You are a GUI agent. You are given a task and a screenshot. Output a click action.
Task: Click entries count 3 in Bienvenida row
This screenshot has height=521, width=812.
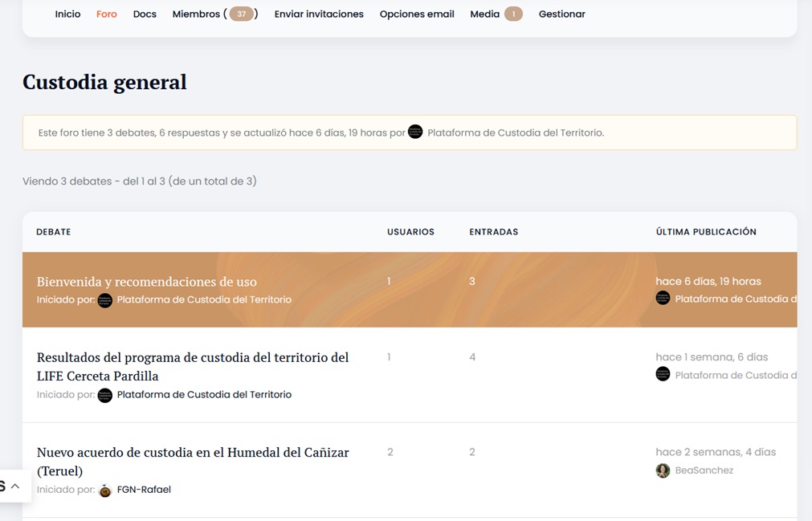[x=471, y=281]
